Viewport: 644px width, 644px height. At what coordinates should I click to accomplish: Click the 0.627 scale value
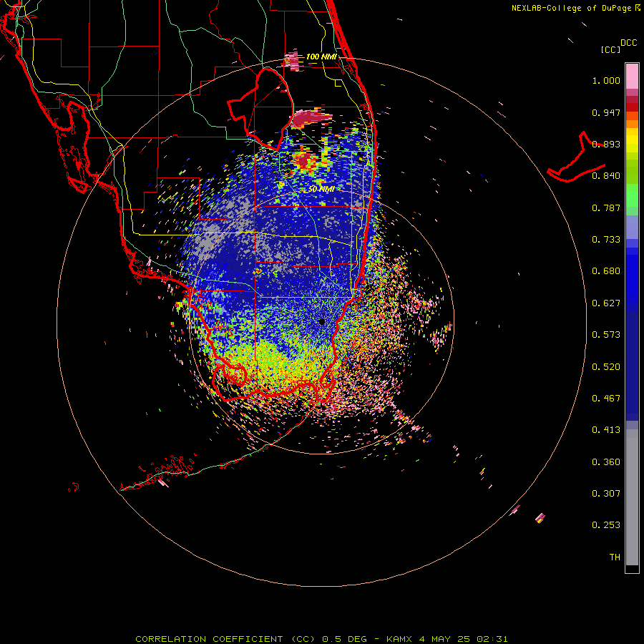pyautogui.click(x=606, y=303)
